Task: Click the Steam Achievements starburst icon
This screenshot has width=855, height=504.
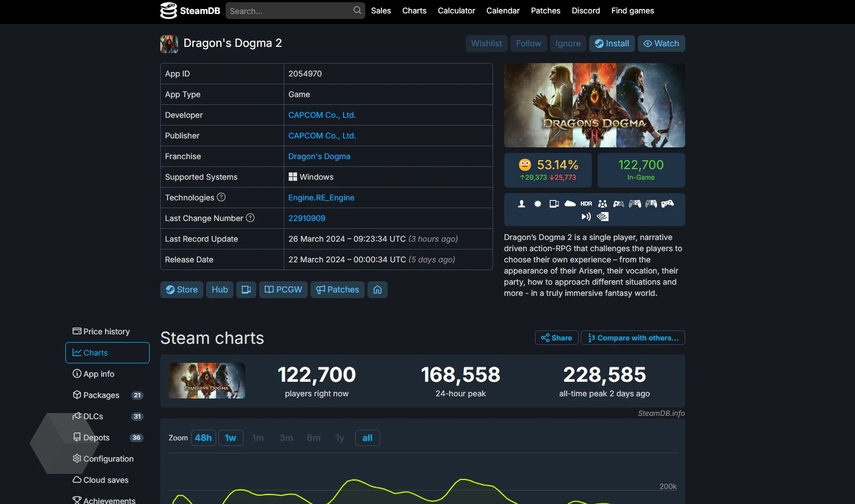Action: click(538, 204)
